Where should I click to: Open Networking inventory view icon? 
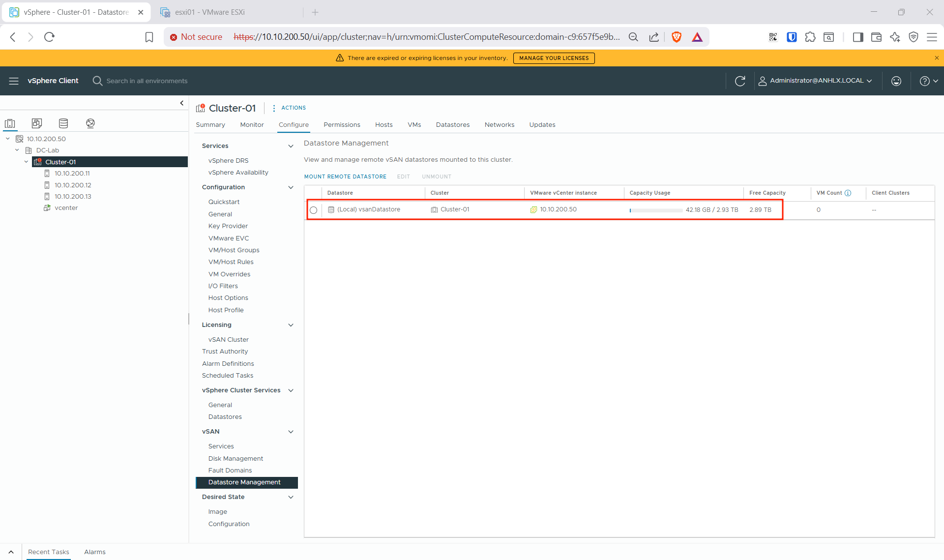point(90,123)
